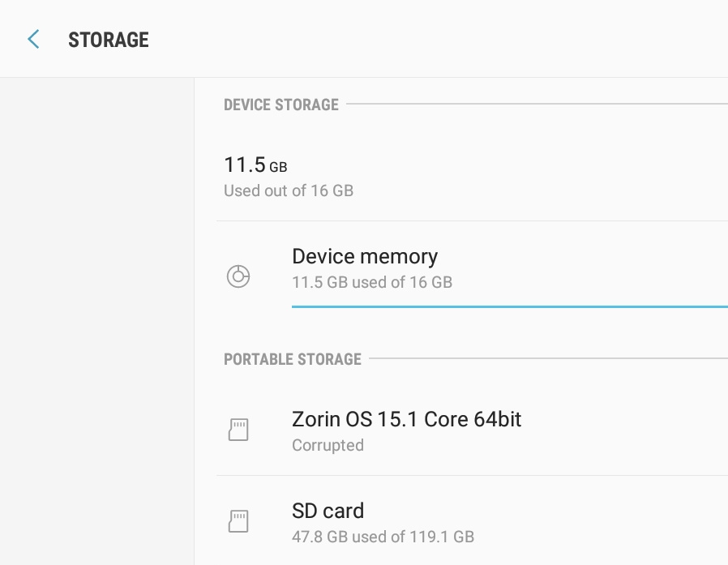Click the Zorin OS SD card icon
Image resolution: width=728 pixels, height=565 pixels.
point(238,430)
